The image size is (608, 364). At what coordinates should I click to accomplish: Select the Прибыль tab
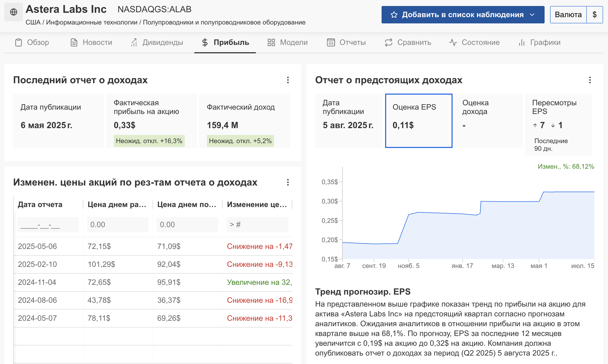[x=225, y=42]
